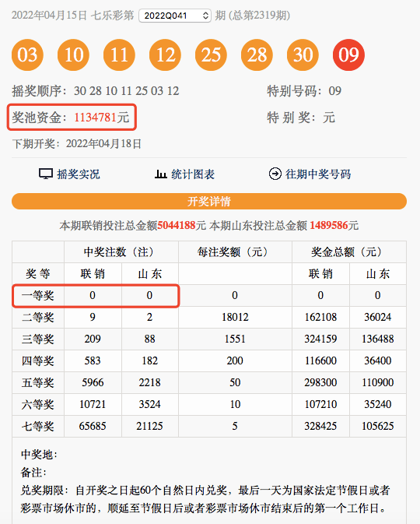Click the cell showing 583

93,361
